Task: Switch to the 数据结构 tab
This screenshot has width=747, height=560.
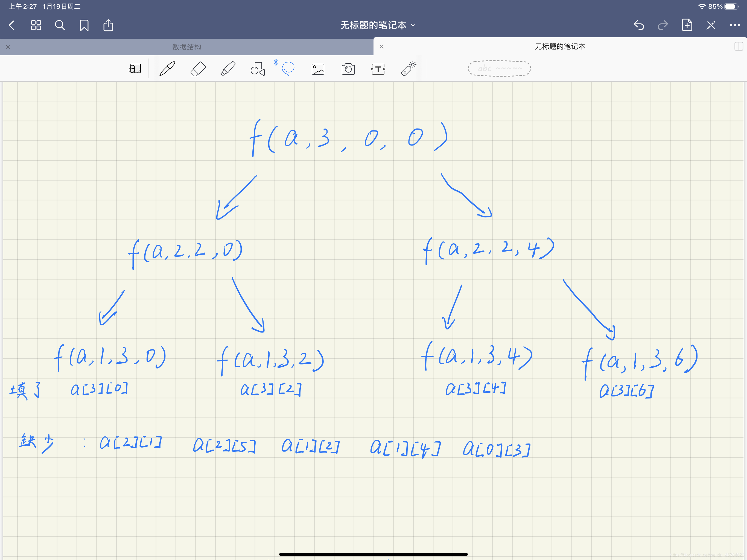Action: pyautogui.click(x=187, y=47)
